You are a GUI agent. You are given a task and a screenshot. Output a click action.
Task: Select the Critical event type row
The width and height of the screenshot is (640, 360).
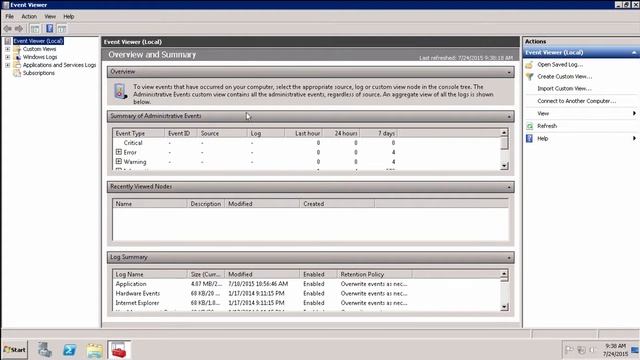307,143
